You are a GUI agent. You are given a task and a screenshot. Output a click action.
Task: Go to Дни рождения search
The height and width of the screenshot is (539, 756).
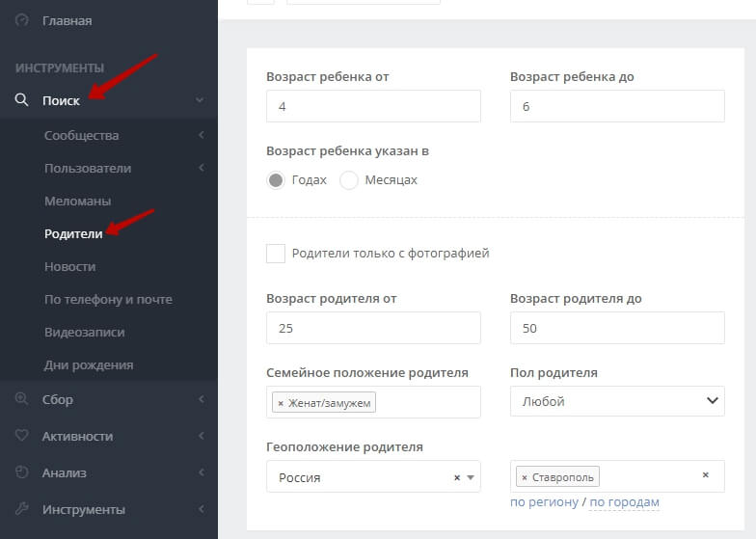pos(89,365)
